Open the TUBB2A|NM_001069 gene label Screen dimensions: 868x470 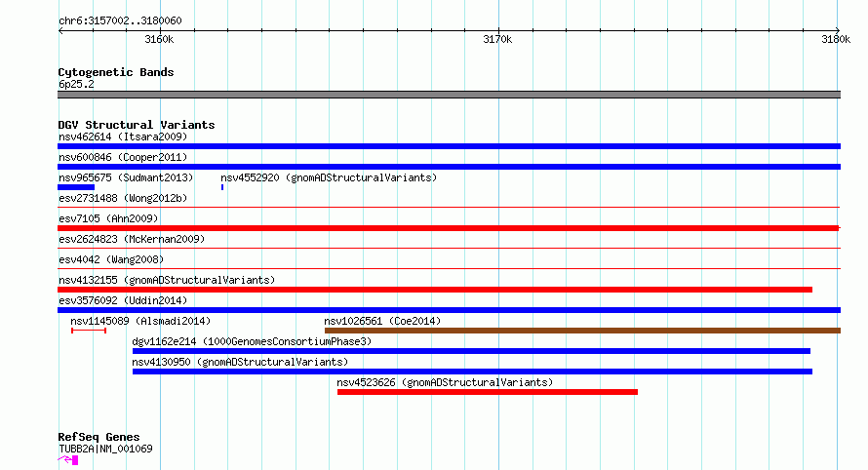point(105,449)
